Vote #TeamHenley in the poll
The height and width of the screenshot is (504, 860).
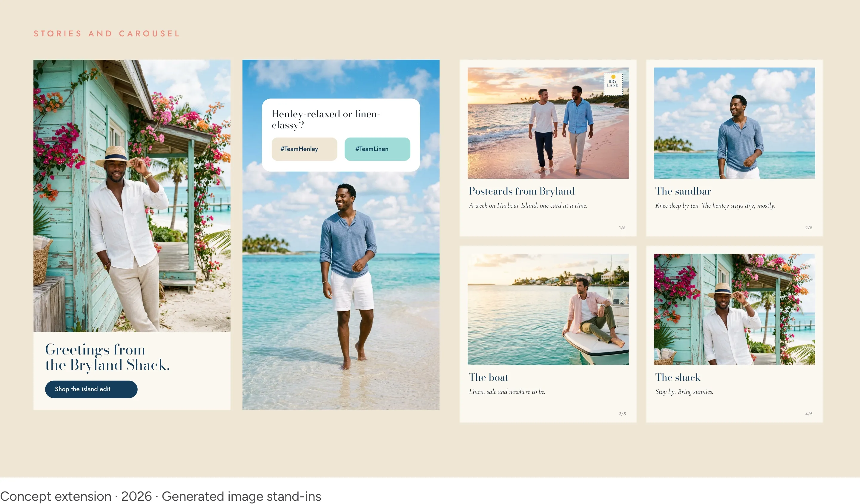[304, 149]
